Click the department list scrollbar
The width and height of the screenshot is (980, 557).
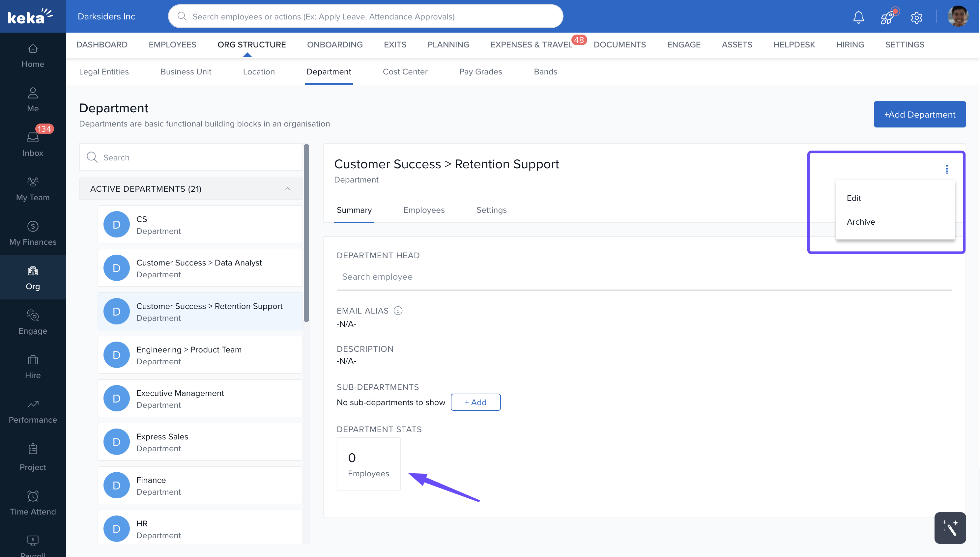306,233
